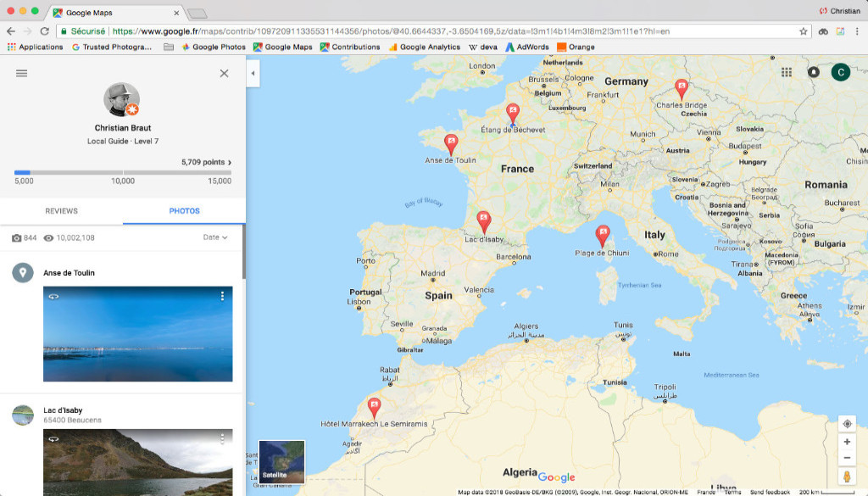This screenshot has height=496, width=868.
Task: Expand the 5,709 points details
Action: click(x=206, y=162)
